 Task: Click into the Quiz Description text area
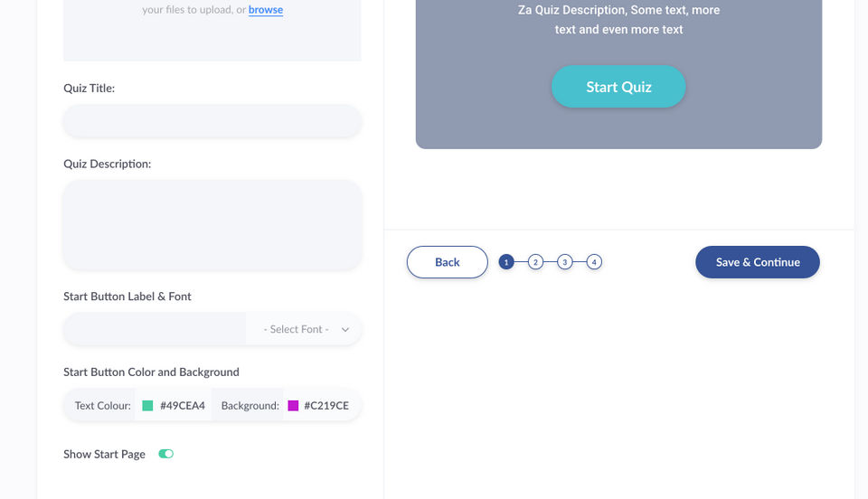212,224
